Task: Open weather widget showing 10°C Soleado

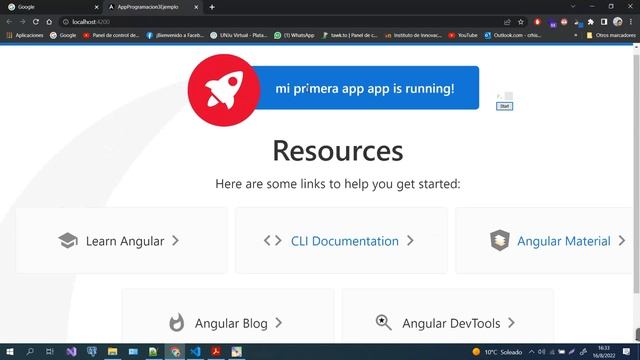Action: click(x=497, y=351)
